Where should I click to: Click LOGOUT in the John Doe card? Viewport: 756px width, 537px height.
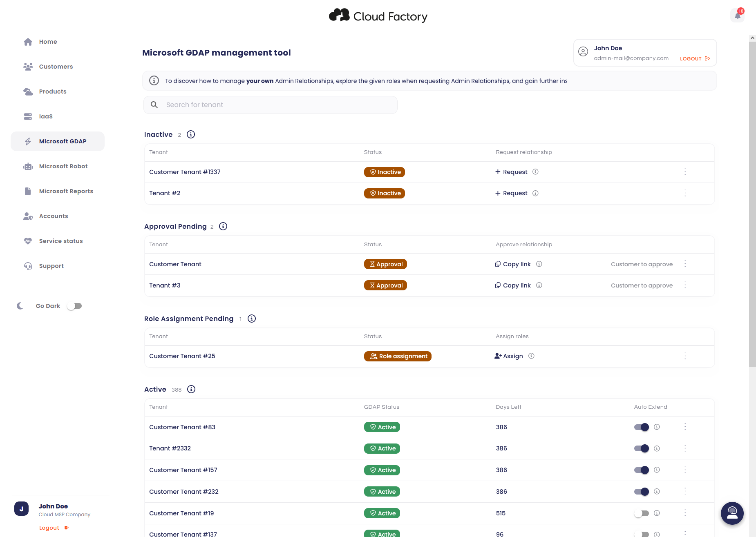[695, 59]
